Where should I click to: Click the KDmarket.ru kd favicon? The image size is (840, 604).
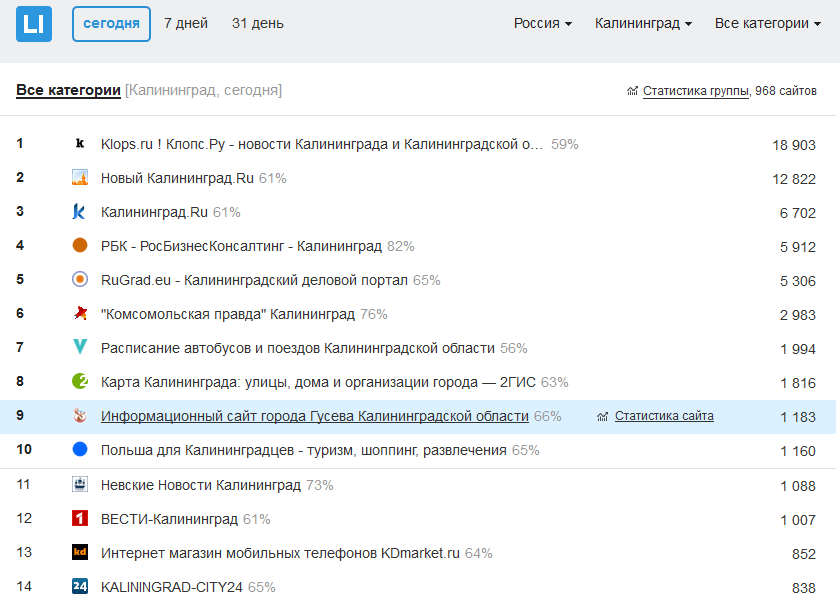click(80, 553)
